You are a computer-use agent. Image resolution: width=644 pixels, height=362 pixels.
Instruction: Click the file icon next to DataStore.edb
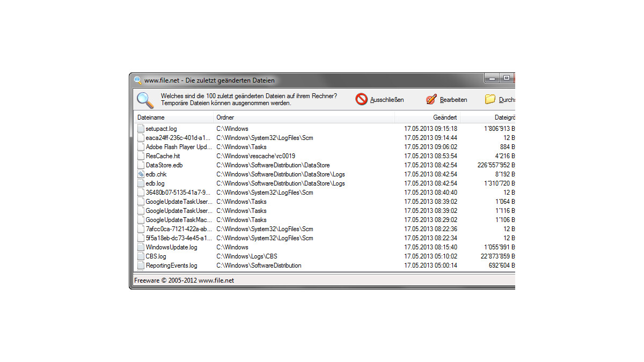(141, 165)
